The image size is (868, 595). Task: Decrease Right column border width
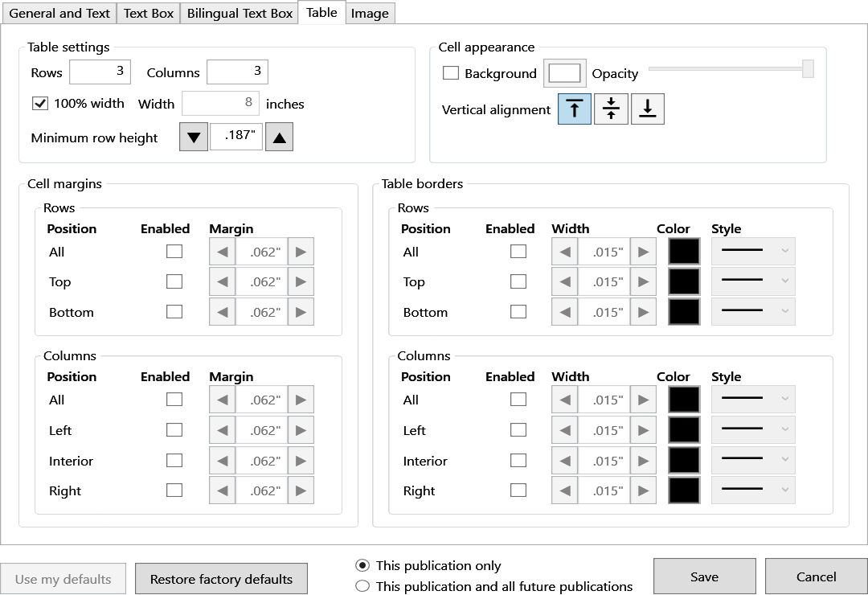pos(565,490)
